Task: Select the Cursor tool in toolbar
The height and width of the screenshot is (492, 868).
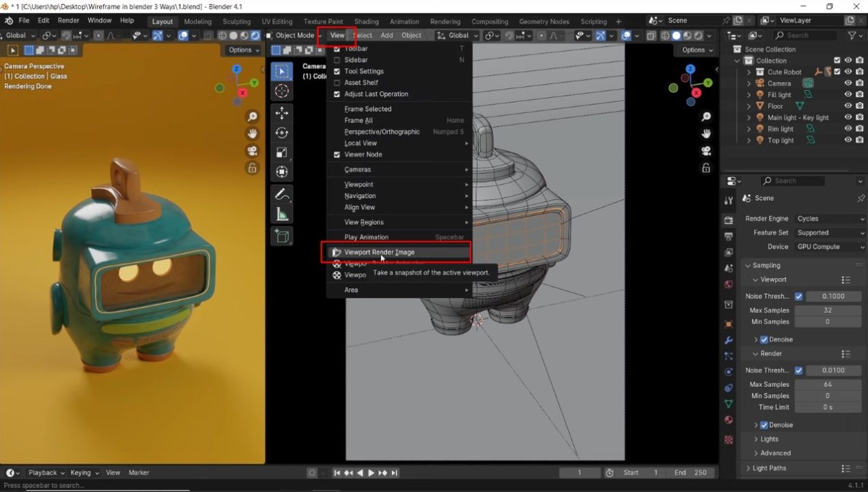Action: pyautogui.click(x=281, y=92)
